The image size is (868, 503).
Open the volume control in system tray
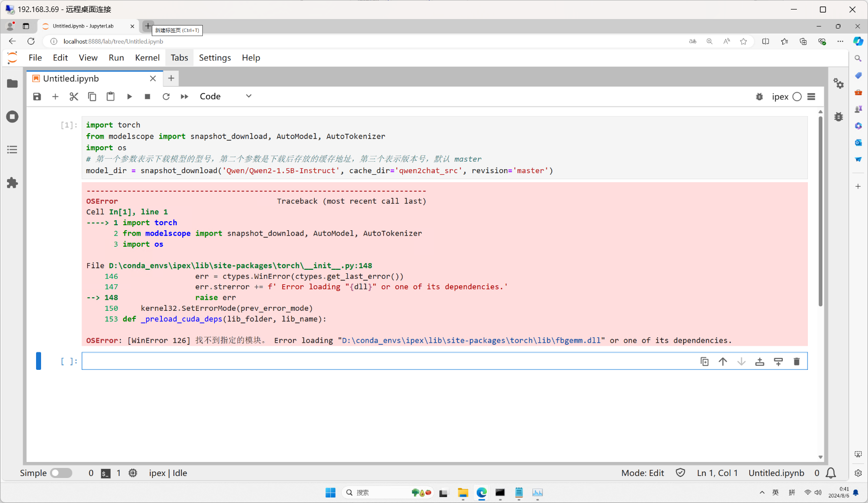818,492
